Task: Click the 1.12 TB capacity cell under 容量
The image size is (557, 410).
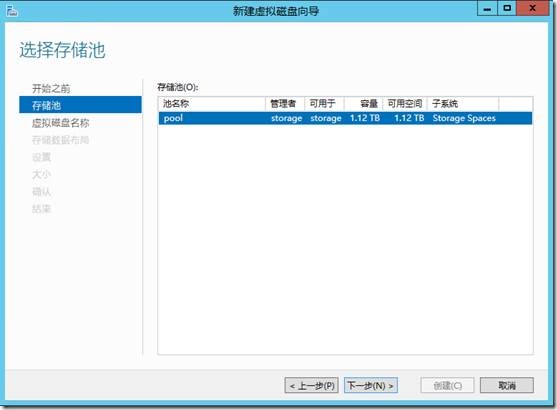Action: point(364,118)
